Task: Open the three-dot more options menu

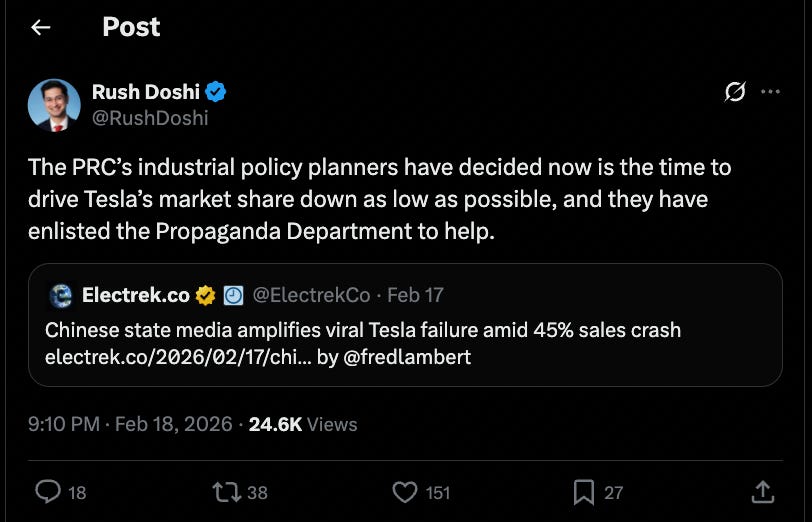Action: [x=770, y=92]
